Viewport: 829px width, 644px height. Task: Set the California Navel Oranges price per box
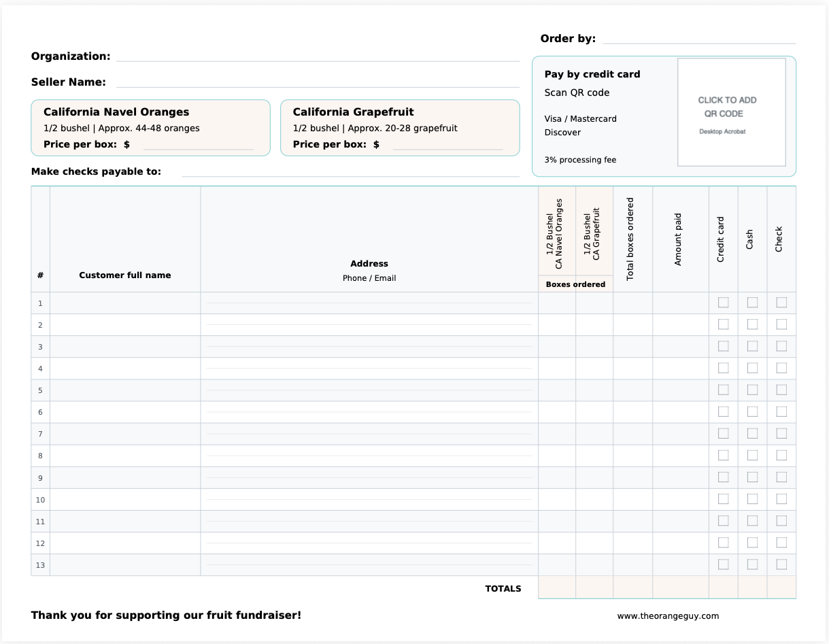click(198, 143)
